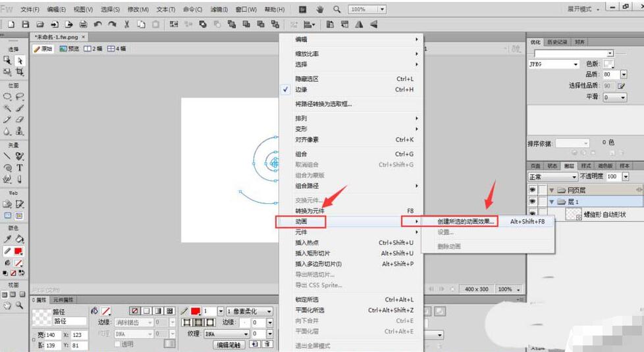Image resolution: width=644 pixels, height=352 pixels.
Task: Hide 层 1 via its eye icon
Action: coord(533,201)
